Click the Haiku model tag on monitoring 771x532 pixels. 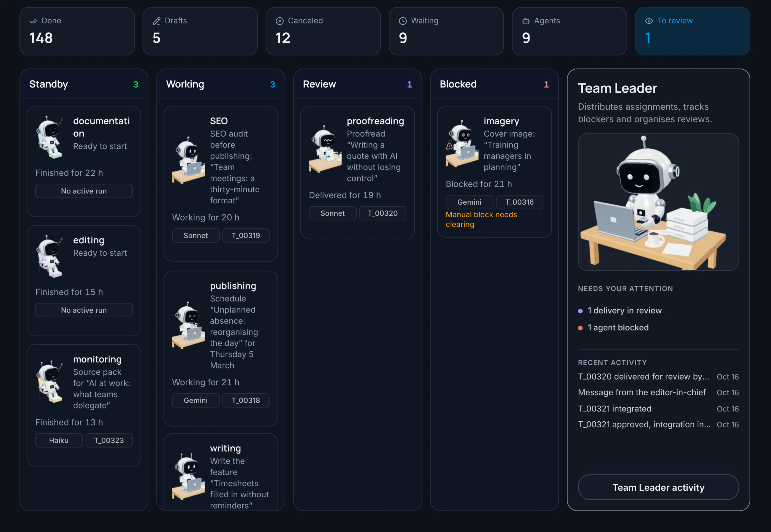pos(59,440)
